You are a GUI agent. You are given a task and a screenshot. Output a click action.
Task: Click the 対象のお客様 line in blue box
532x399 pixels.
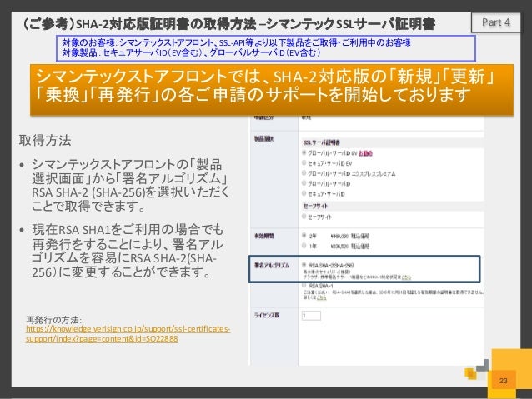[x=237, y=42]
